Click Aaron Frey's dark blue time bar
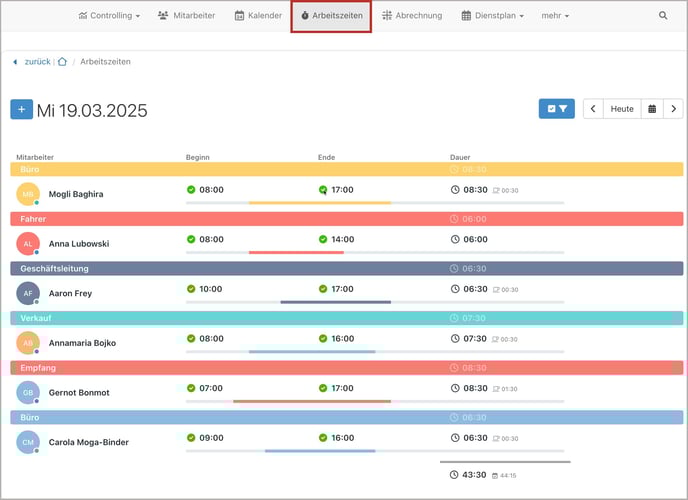 click(x=336, y=302)
